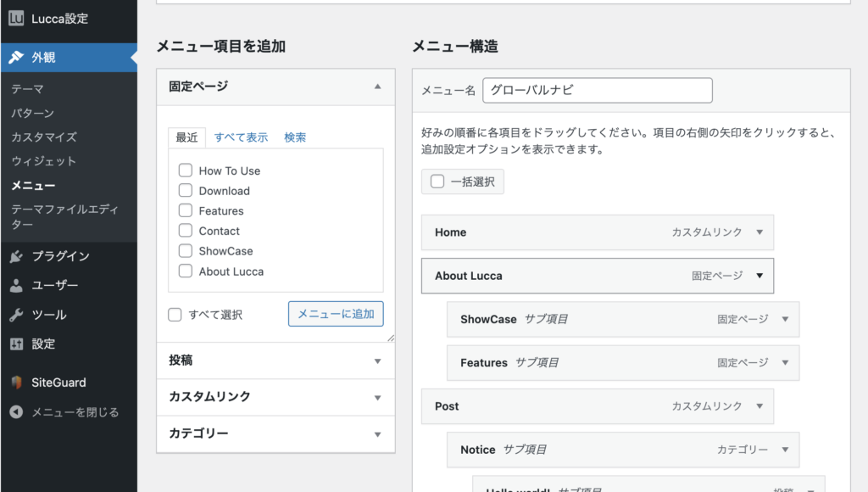Screen dimensions: 868x492
Task: Tick the Contact page checkbox
Action: coord(185,231)
